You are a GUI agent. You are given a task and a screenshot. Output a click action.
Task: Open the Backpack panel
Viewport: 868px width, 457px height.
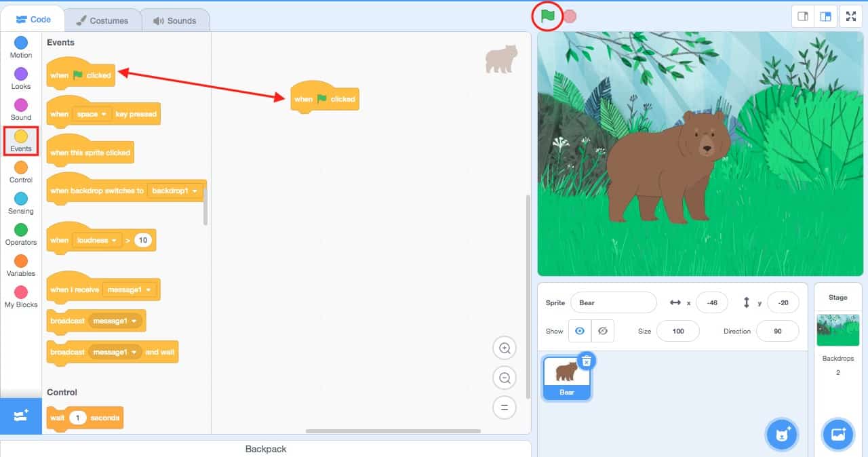(266, 449)
